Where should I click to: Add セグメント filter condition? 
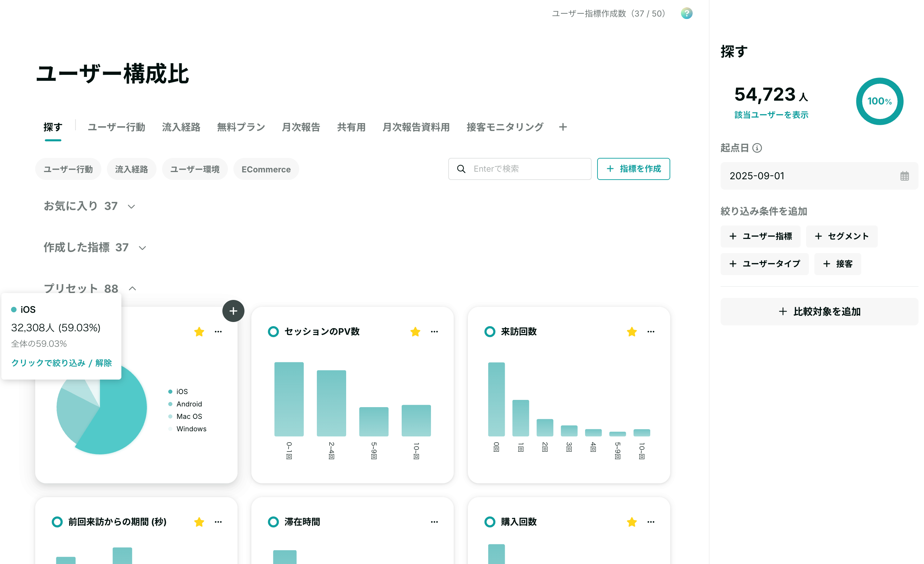click(x=842, y=236)
